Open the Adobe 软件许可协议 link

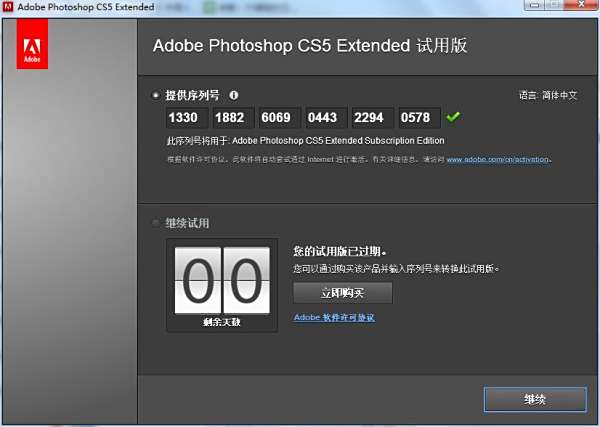(334, 318)
